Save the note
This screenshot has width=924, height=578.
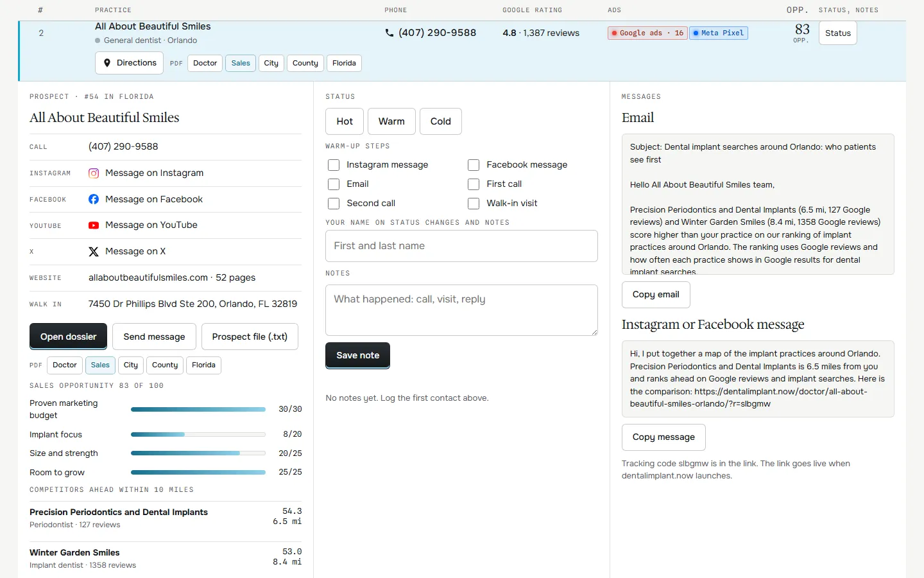coord(358,355)
